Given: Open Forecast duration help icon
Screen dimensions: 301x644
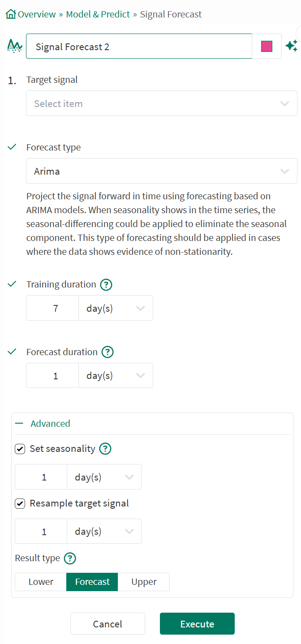Looking at the screenshot, I should tap(107, 352).
